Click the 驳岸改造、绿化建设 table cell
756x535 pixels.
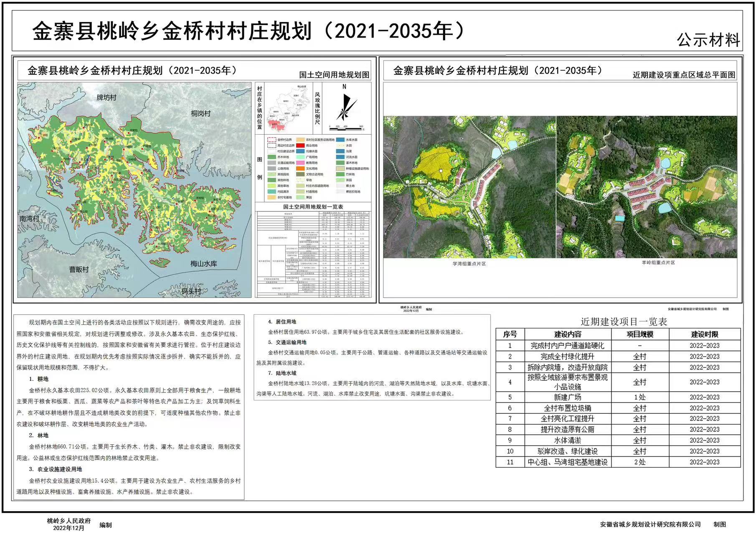568,451
